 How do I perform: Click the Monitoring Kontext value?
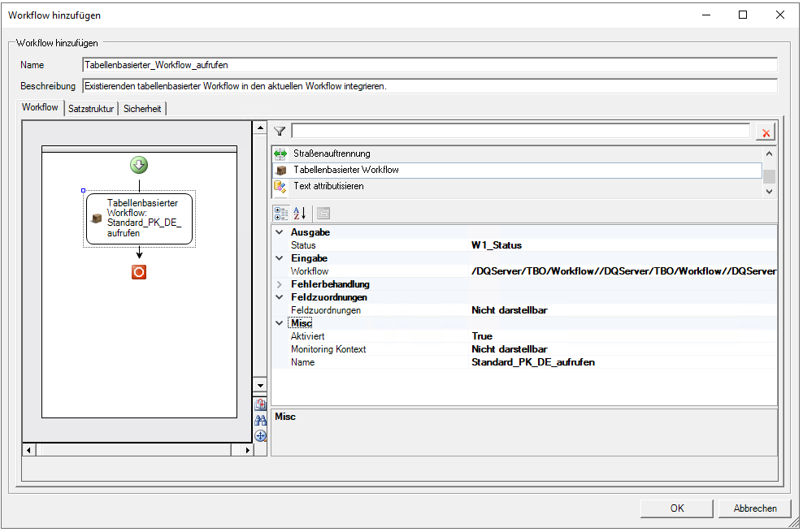(x=509, y=349)
